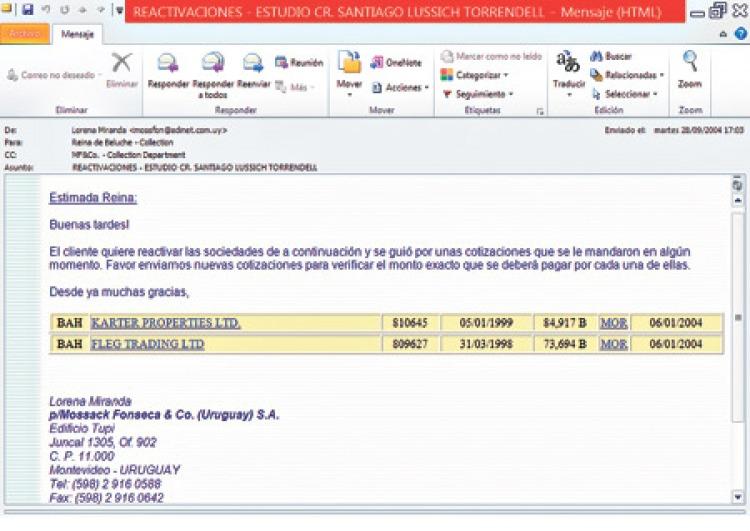Screen dimensions: 750x531
Task: Open the Etiquetas group dialog launcher
Action: (540, 111)
